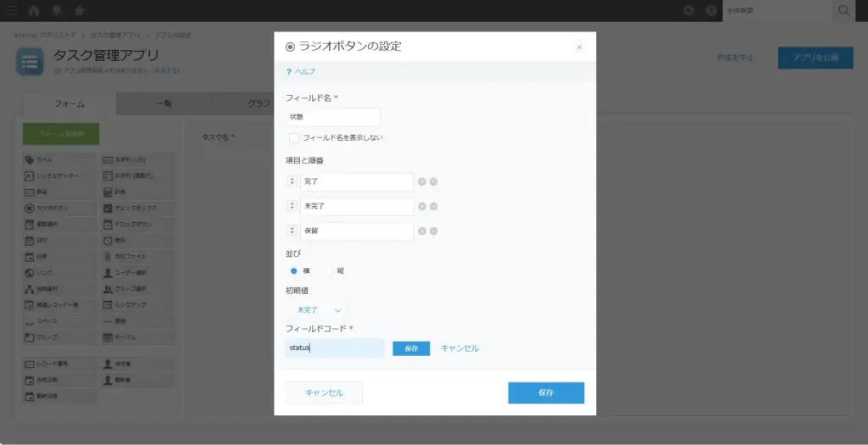The image size is (868, 445).
Task: Select the ルックアップ field in palette
Action: pos(138,304)
